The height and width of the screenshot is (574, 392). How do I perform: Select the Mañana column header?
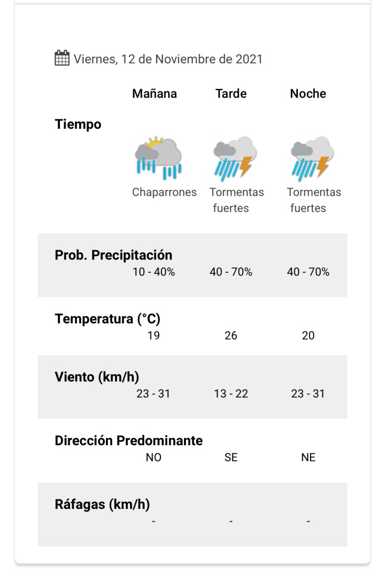[154, 94]
